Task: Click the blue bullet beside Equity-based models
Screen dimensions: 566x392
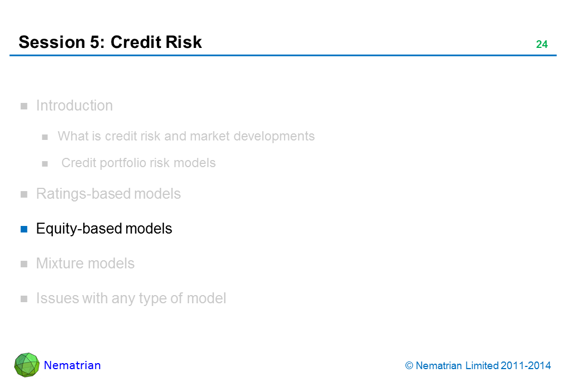Action: tap(24, 229)
